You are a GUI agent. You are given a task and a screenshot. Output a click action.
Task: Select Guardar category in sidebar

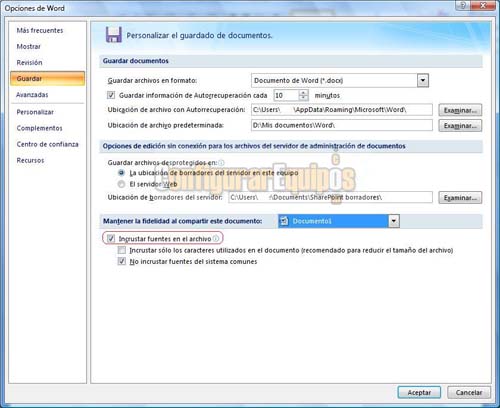point(47,79)
